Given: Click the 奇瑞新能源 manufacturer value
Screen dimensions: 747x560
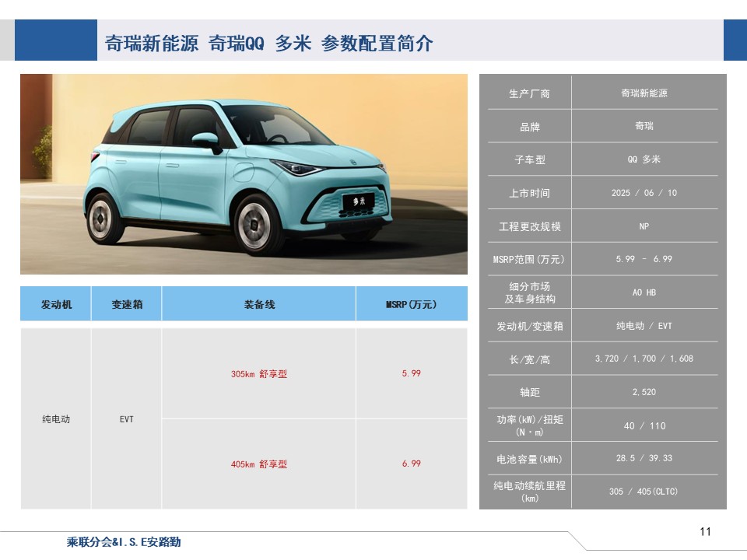Looking at the screenshot, I should (x=644, y=93).
